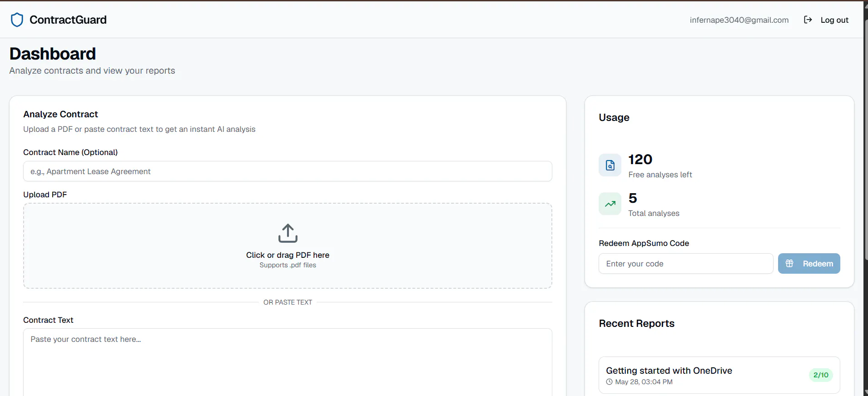Click the Recent Reports heading
This screenshot has width=868, height=396.
(637, 323)
